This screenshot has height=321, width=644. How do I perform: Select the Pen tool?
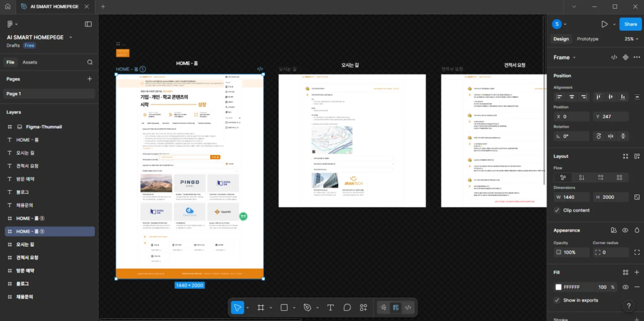coord(307,307)
